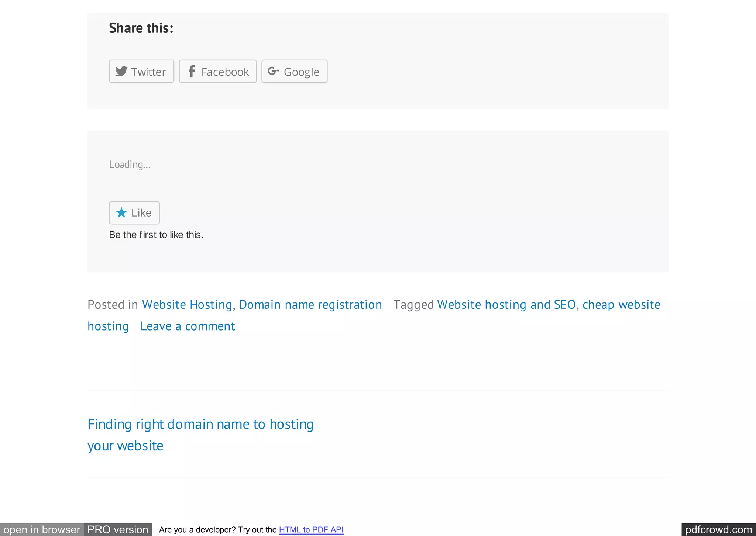Open Domain name registration category
Viewport: 756px width, 536px height.
pyautogui.click(x=310, y=305)
